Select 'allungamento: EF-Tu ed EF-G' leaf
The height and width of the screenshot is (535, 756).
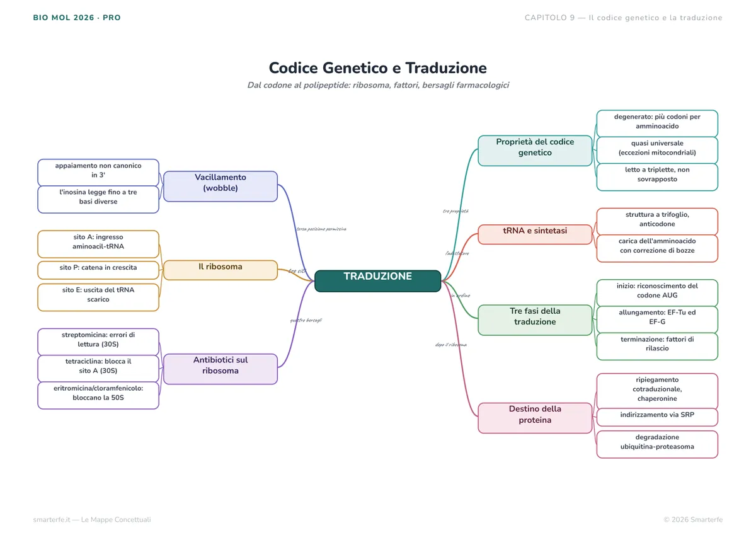point(657,319)
